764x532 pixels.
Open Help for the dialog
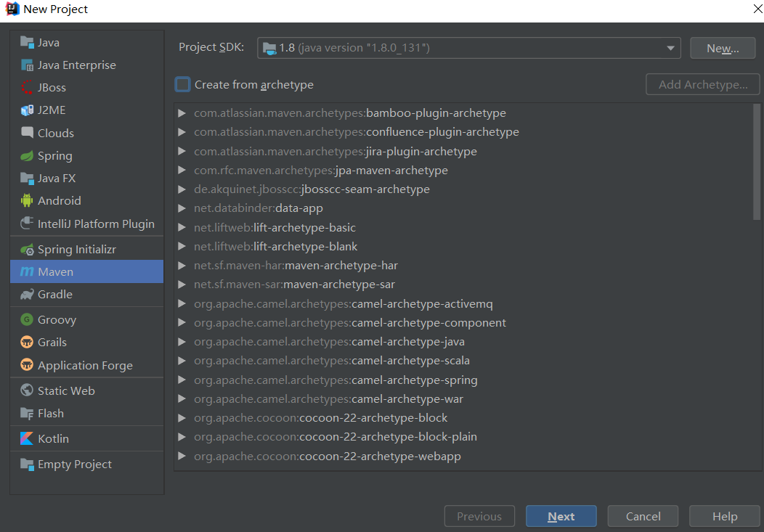(725, 516)
